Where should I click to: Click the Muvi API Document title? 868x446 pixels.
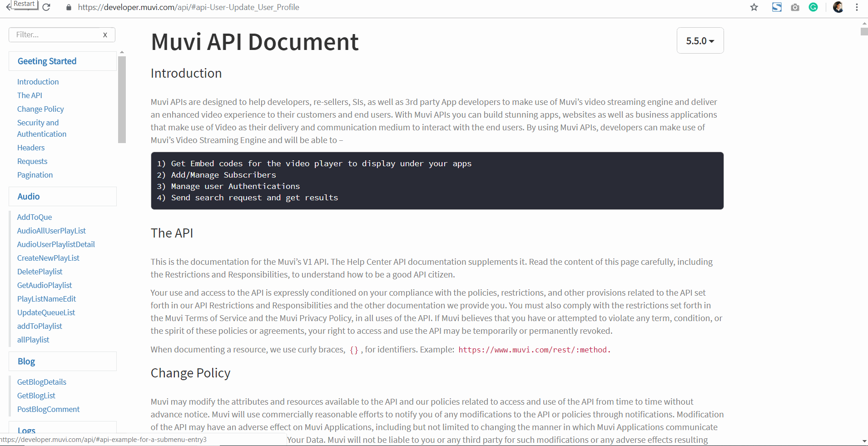click(255, 42)
